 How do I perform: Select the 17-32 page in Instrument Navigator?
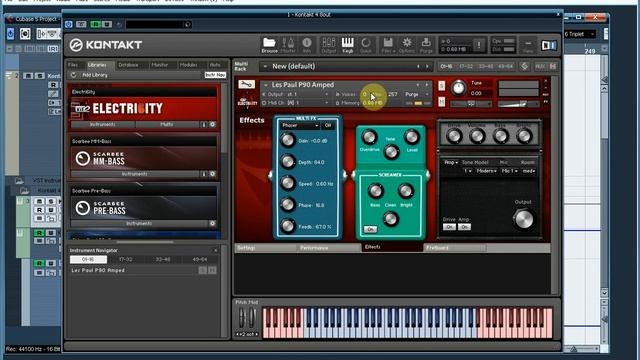[126, 259]
